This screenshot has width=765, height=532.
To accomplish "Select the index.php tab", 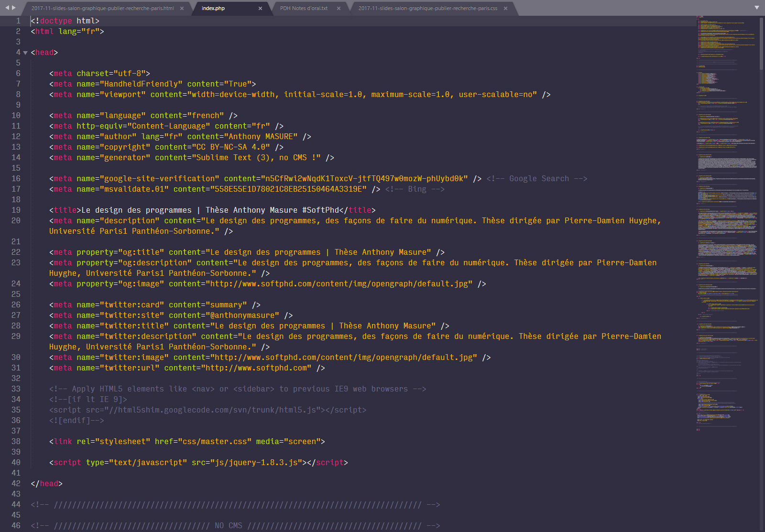I will point(213,9).
